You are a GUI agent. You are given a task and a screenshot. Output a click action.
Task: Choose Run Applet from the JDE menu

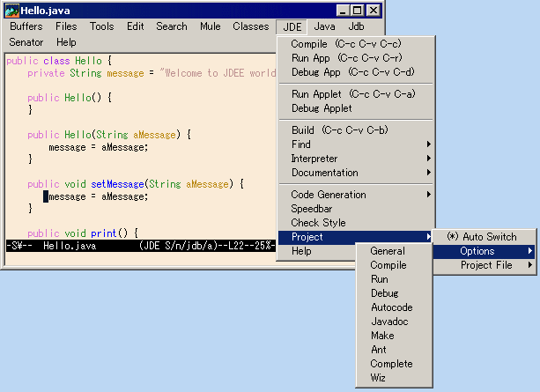[355, 94]
